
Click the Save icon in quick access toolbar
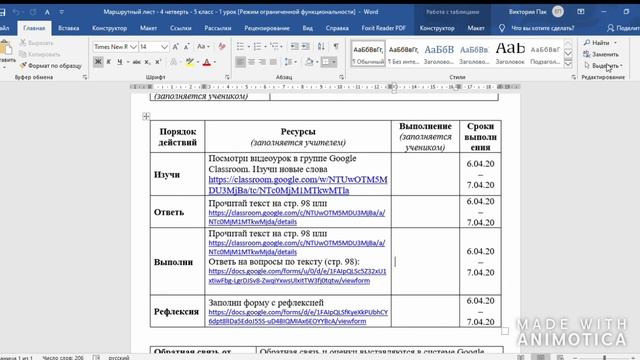(2, 12)
